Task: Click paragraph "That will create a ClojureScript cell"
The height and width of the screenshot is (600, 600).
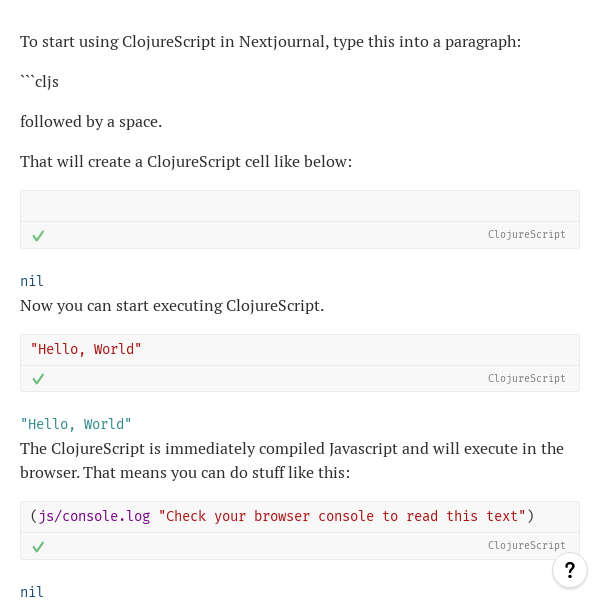Action: point(186,161)
